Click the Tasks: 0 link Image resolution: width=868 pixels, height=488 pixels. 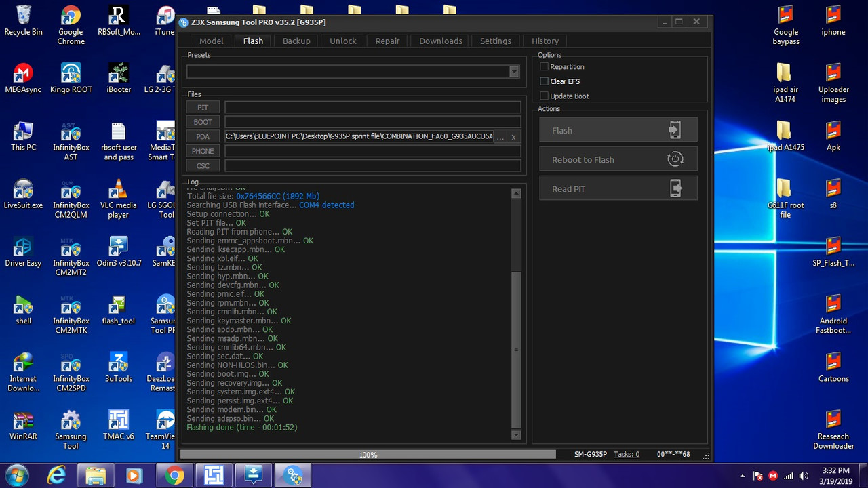click(x=627, y=454)
